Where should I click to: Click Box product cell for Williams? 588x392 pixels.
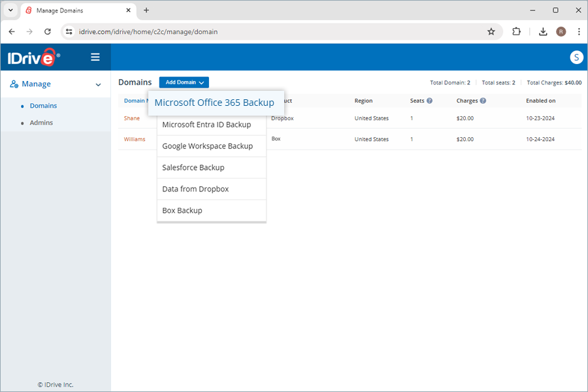click(x=276, y=139)
